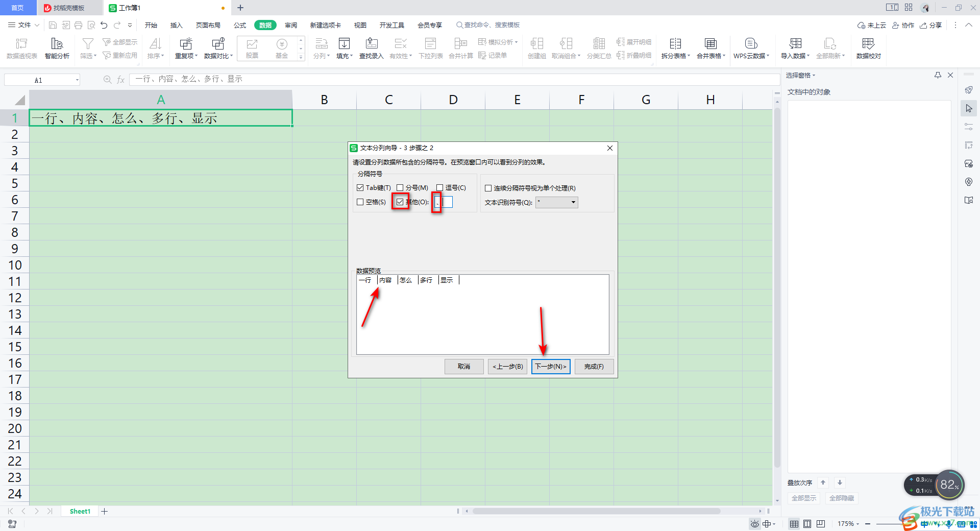
Task: Click the vertical scrollbar thumb
Action: tap(777, 287)
